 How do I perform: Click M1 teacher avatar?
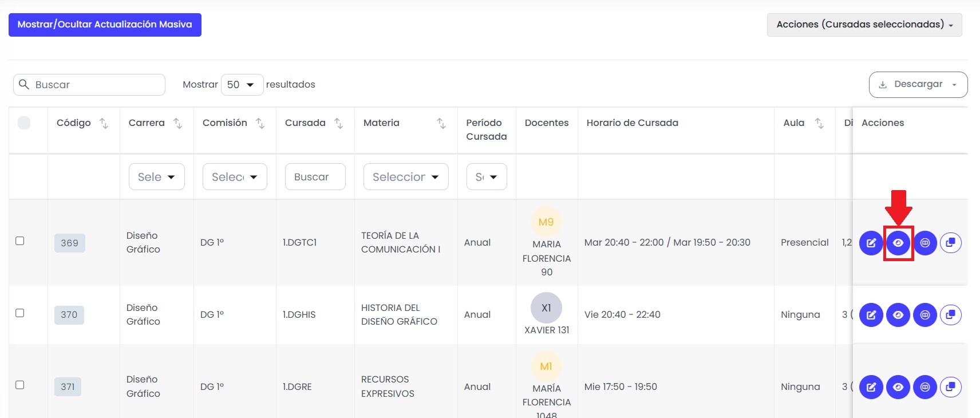[x=546, y=366]
